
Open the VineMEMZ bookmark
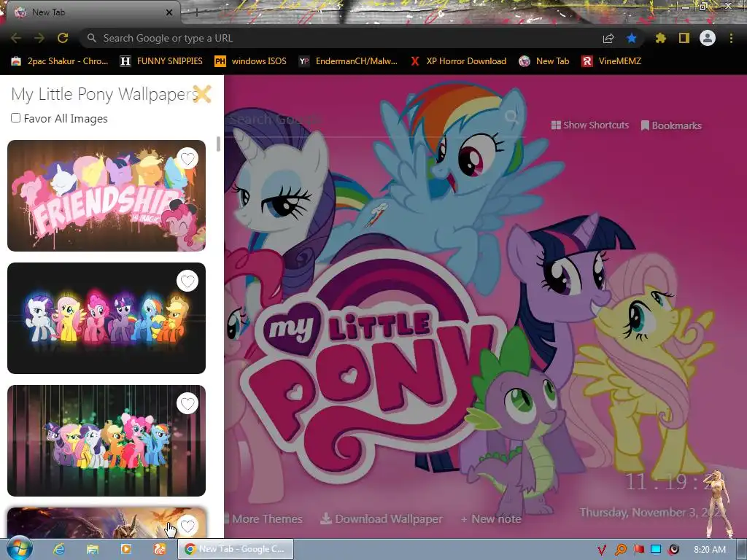coord(611,61)
